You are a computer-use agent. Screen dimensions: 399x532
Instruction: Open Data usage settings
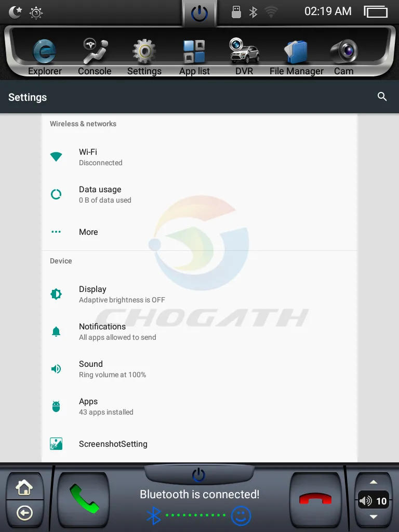click(x=199, y=194)
